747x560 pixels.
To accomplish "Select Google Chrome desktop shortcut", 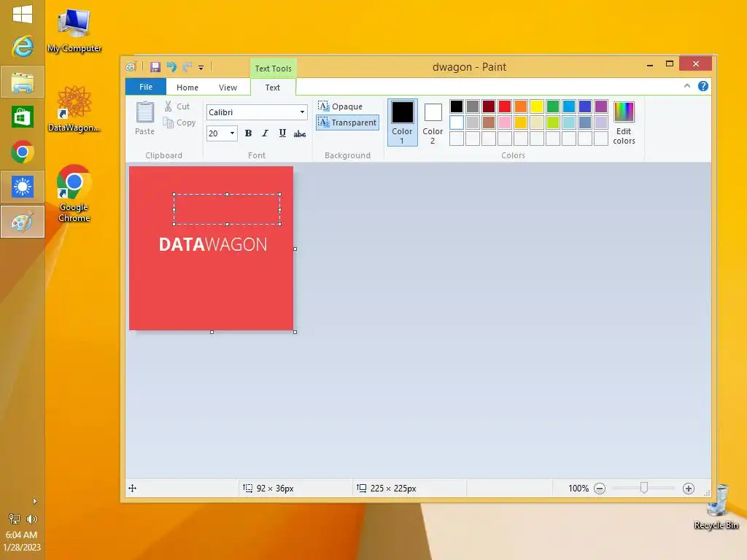I will click(x=74, y=193).
